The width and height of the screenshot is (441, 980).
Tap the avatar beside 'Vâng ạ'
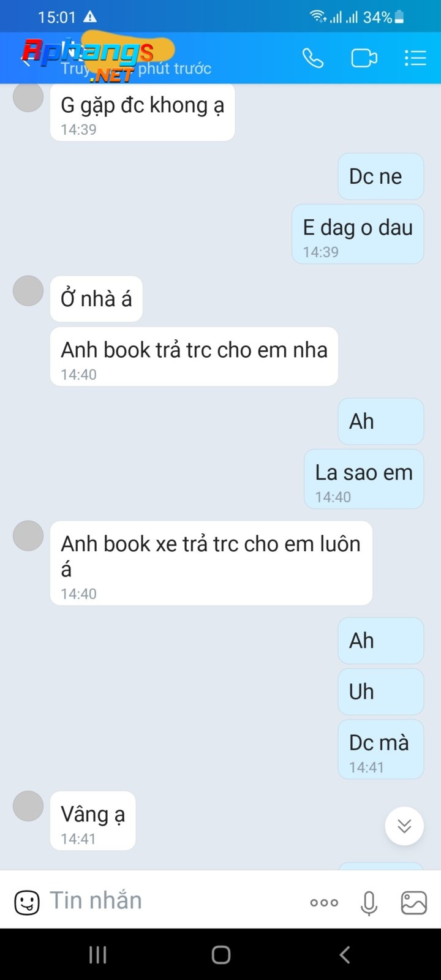[28, 805]
